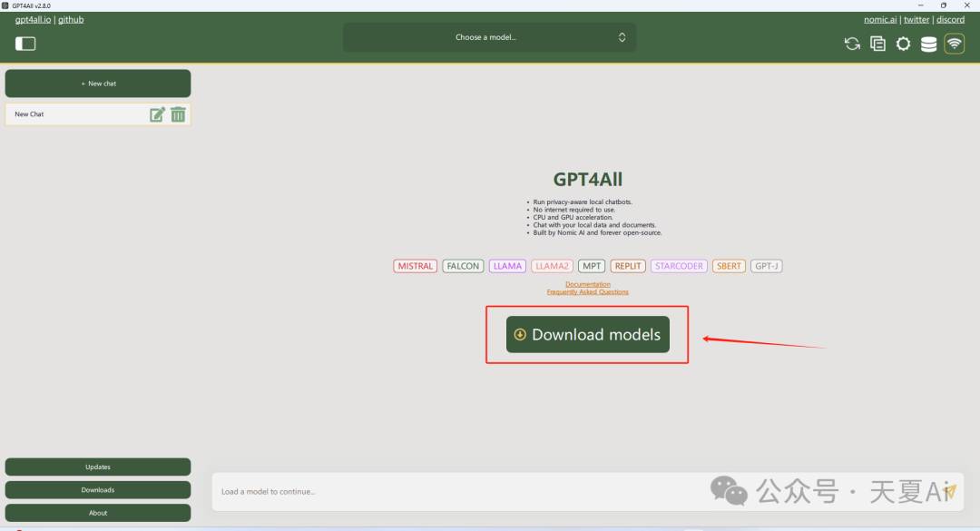Open the Frequently Asked Questions link
The image size is (980, 531).
(587, 291)
